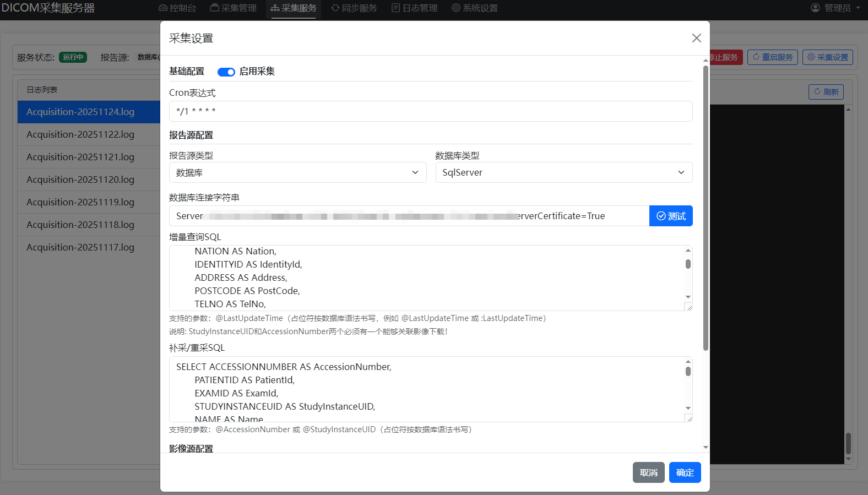Select Acquisition-20251120.log
Screen dimensions: 868x495
click(x=89, y=179)
